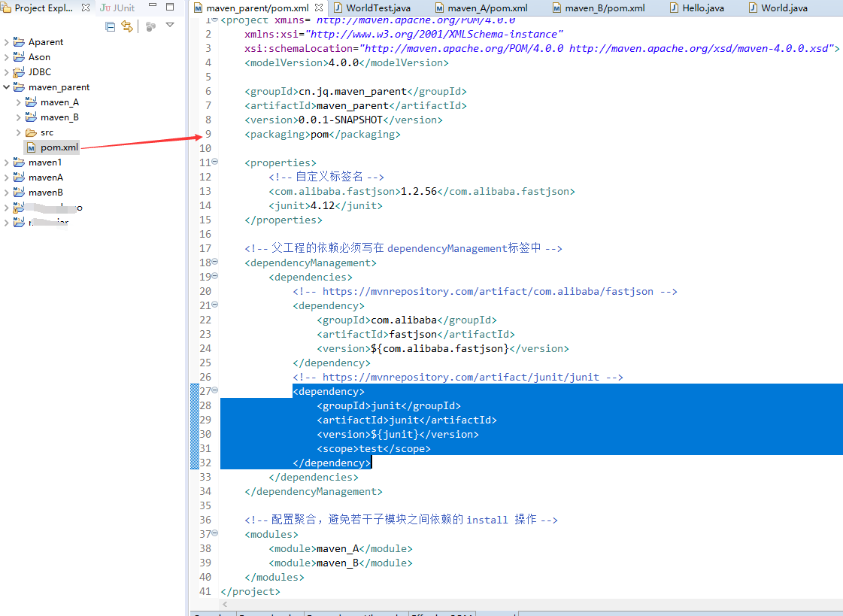Screen dimensions: 843x616
Task: Expand the Aparent project node
Action: (7, 42)
